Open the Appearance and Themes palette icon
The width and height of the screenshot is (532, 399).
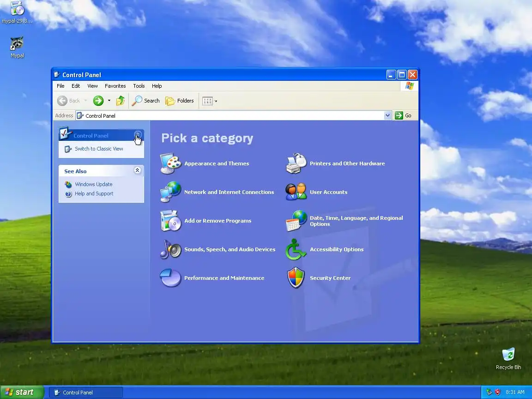(171, 163)
